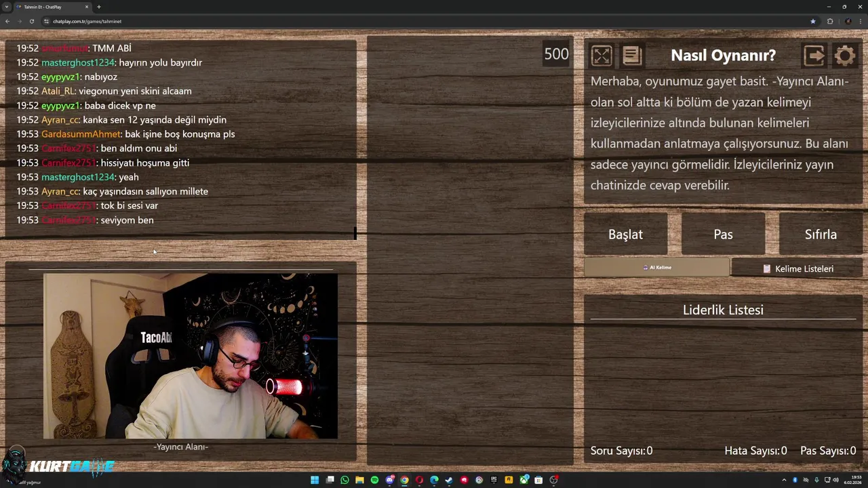Open Discord from the taskbar
Screen dimensions: 868x488
[389, 480]
